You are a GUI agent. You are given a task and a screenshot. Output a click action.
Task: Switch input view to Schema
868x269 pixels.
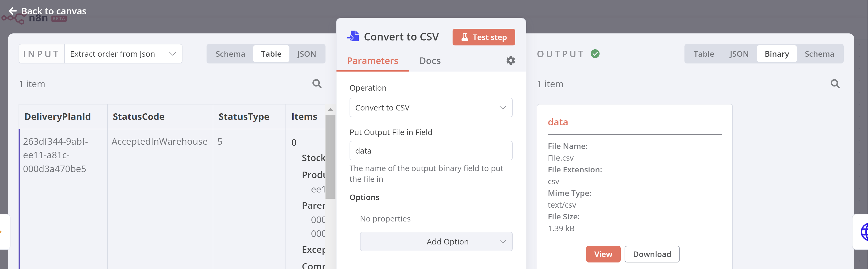click(x=230, y=54)
